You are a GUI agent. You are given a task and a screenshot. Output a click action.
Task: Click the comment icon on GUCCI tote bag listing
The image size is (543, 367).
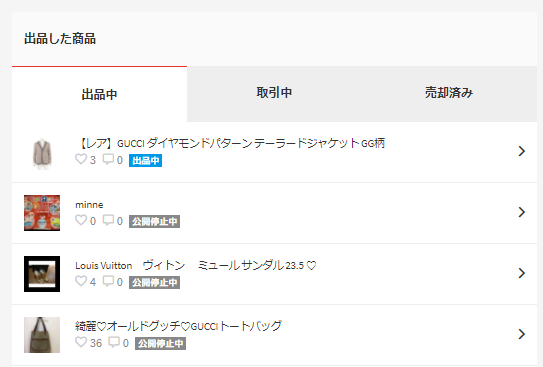click(114, 342)
